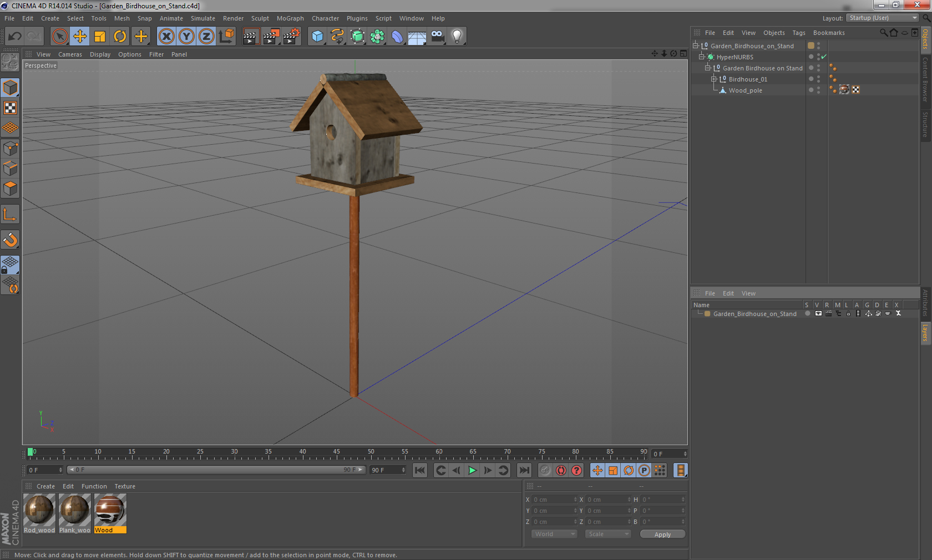932x560 pixels.
Task: Open the Scale mode dropdown
Action: [x=607, y=534]
